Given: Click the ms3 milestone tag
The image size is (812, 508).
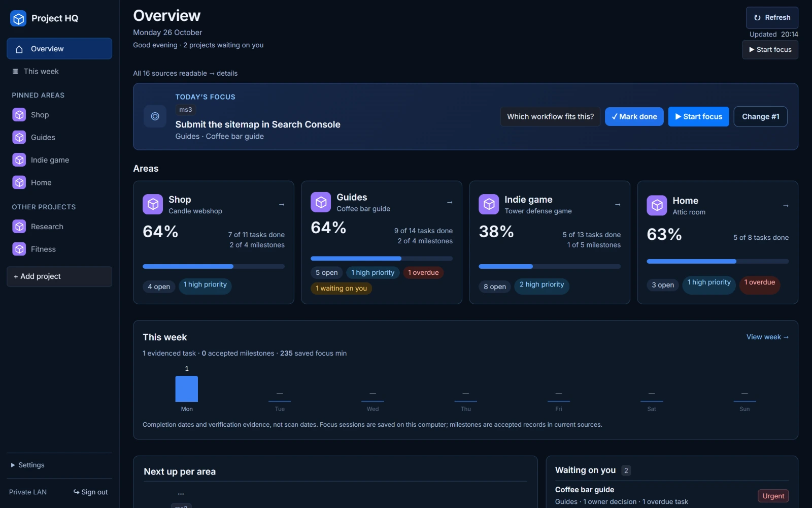Looking at the screenshot, I should point(186,110).
